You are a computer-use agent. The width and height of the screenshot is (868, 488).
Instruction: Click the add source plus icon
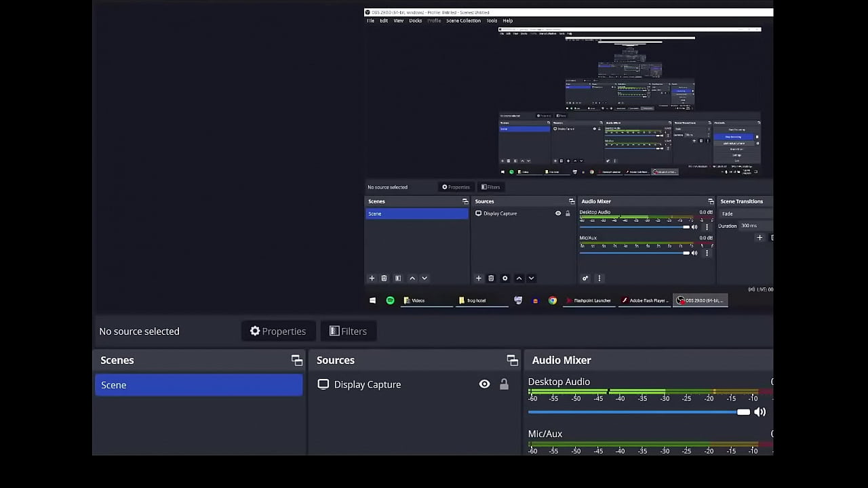479,279
